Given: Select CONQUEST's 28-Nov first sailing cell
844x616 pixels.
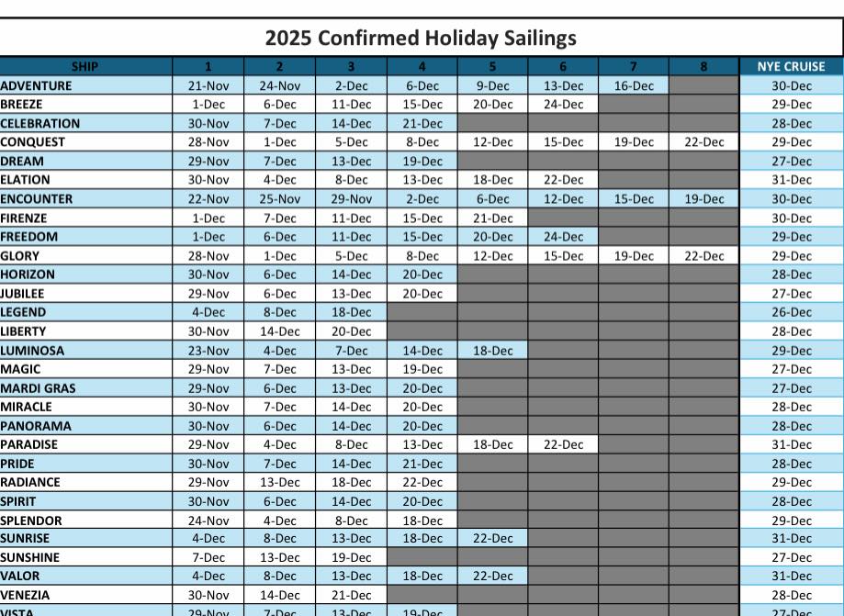Looking at the screenshot, I should (x=208, y=142).
